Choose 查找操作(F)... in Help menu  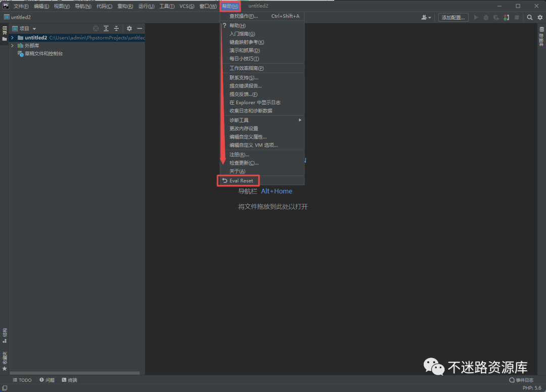point(262,16)
